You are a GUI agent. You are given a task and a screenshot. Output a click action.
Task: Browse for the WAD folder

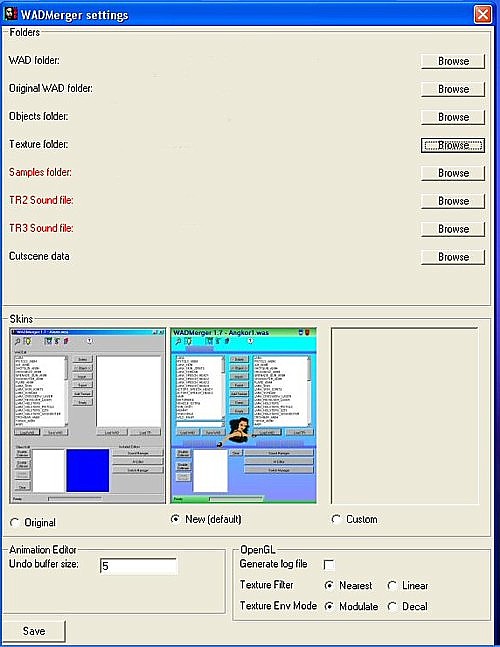[x=453, y=61]
